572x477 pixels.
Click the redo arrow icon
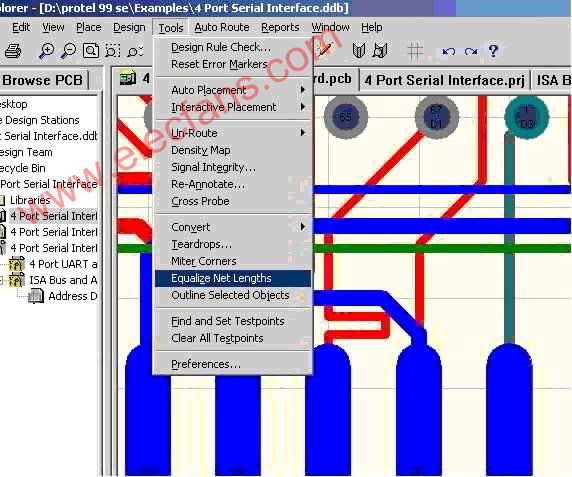click(471, 51)
